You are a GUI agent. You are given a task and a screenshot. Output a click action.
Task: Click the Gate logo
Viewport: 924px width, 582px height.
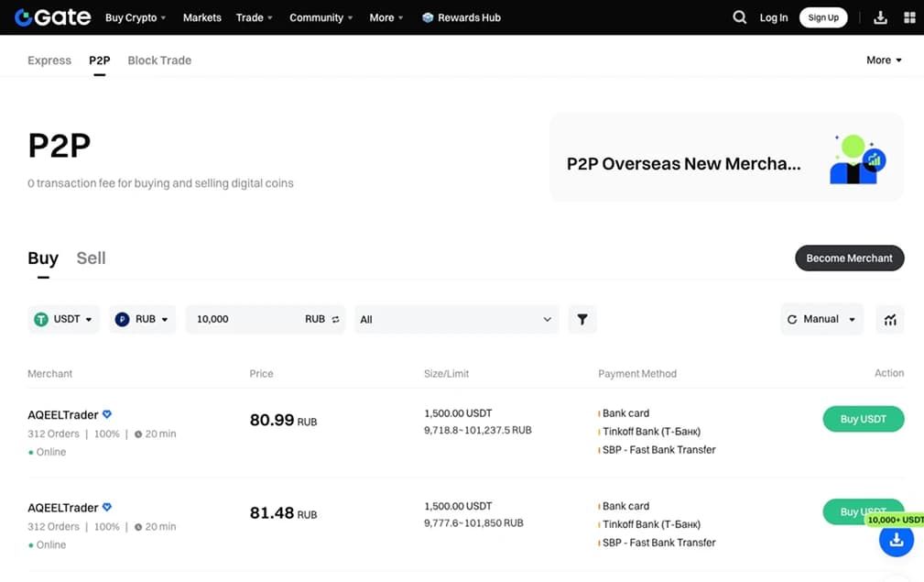tap(52, 17)
